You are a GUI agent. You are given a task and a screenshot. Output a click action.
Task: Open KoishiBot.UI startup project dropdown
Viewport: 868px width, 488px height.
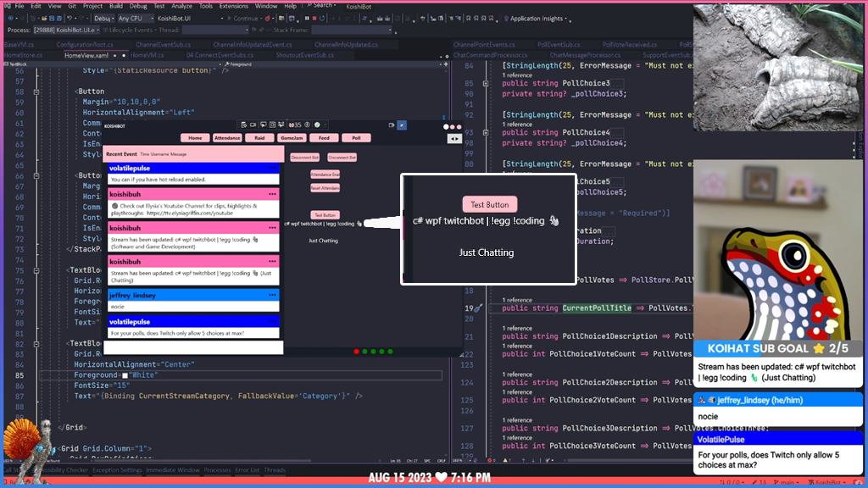191,19
